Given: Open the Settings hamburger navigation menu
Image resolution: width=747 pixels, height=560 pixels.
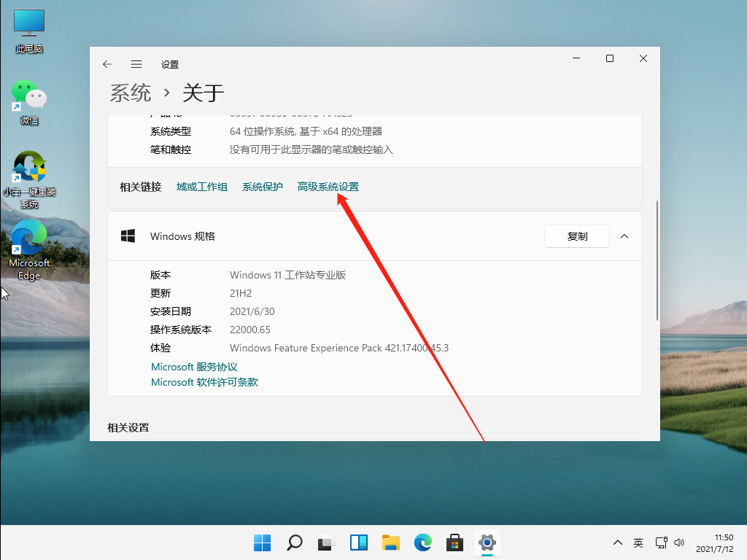Looking at the screenshot, I should (136, 64).
